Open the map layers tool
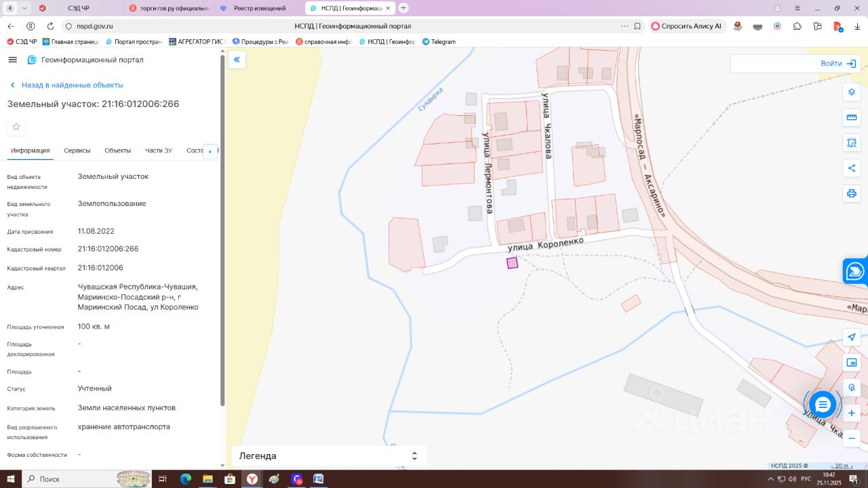868x488 pixels. [x=852, y=92]
